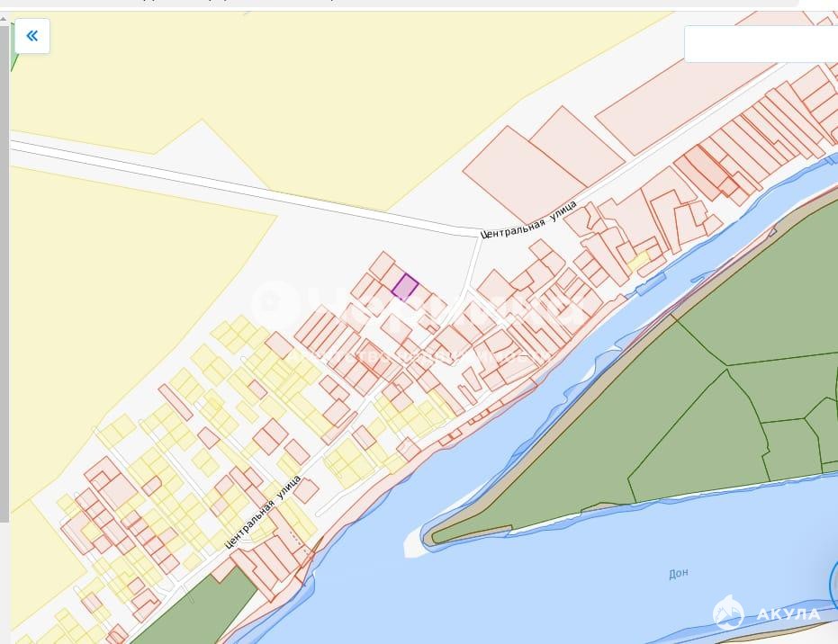Click the lower Центральная улица street label

(x=263, y=512)
